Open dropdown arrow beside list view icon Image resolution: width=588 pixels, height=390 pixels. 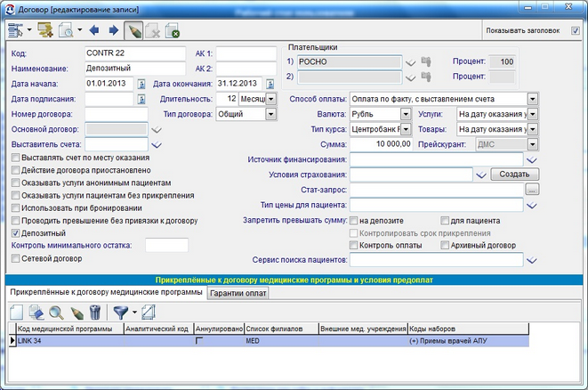[x=29, y=29]
